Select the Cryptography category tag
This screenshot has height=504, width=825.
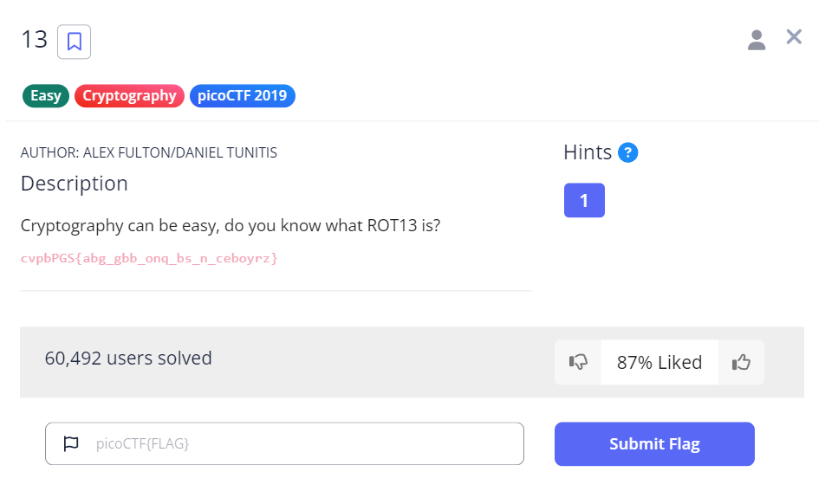(x=129, y=95)
